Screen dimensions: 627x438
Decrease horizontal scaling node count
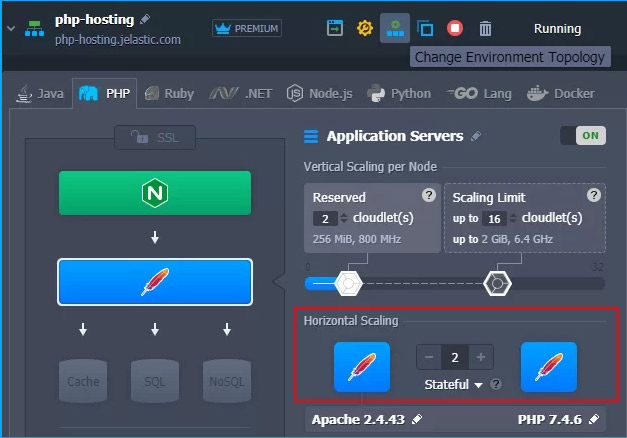pos(429,357)
